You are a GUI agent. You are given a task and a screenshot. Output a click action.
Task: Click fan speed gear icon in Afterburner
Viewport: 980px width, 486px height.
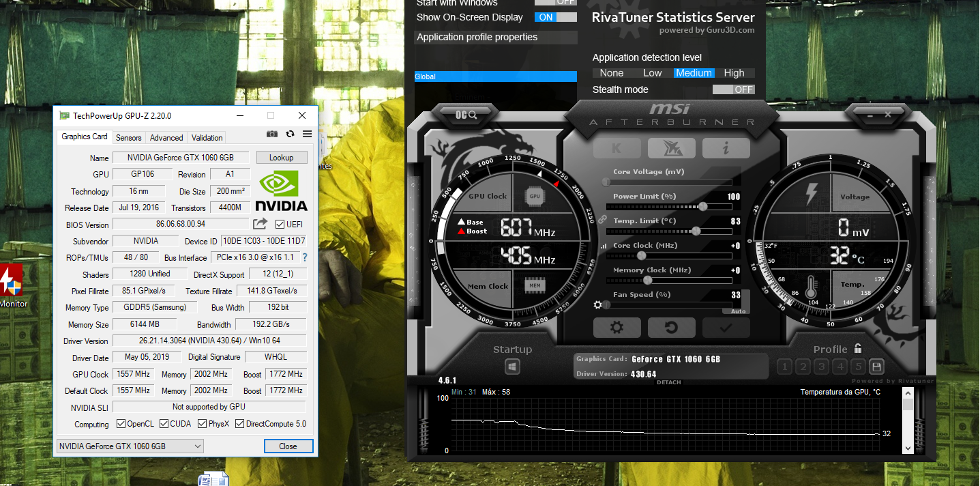click(x=598, y=305)
